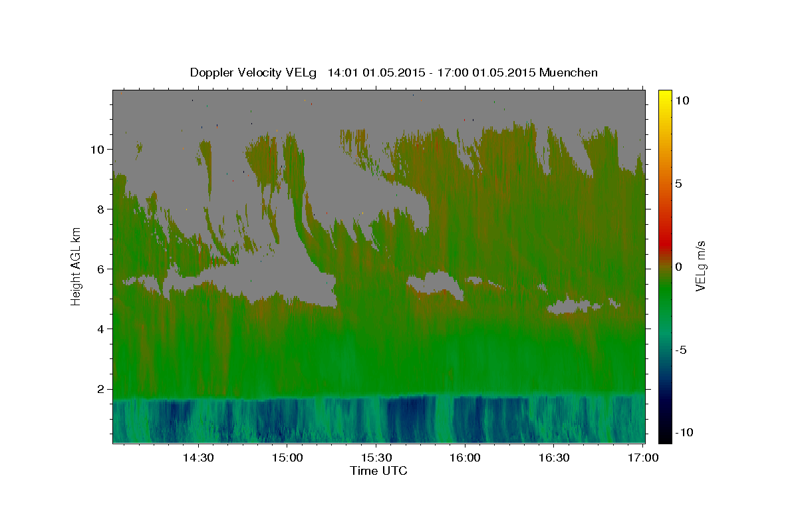Click the 'Time UTC' axis title
798x532 pixels.
pyautogui.click(x=378, y=471)
